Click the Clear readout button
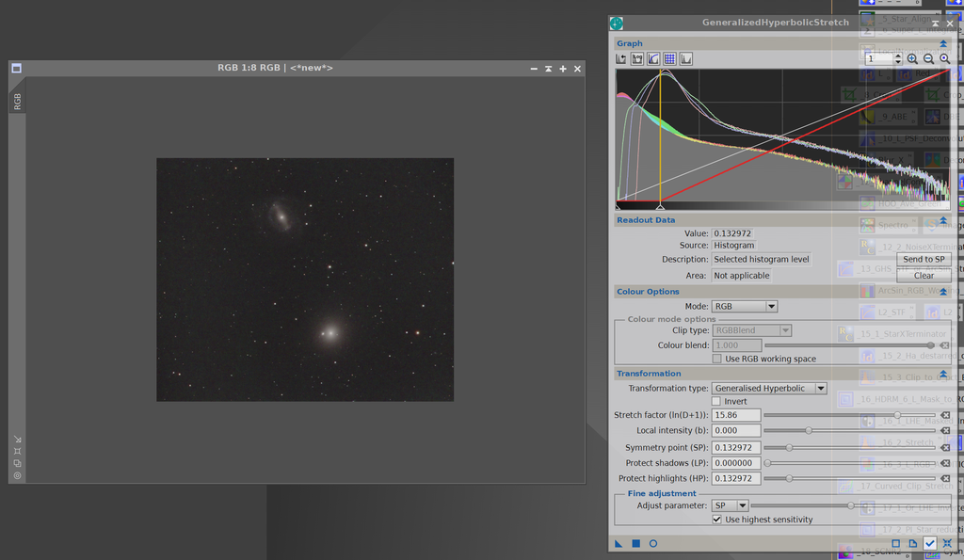 (924, 276)
